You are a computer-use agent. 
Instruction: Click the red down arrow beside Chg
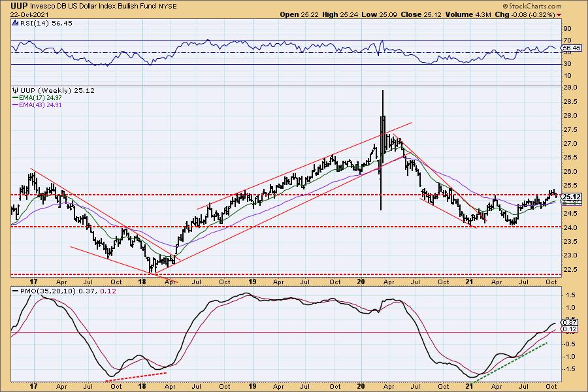point(559,15)
